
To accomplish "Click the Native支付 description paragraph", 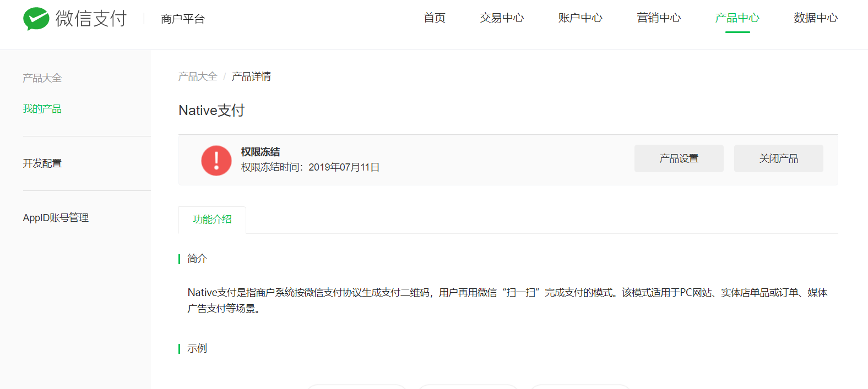I will pos(507,300).
